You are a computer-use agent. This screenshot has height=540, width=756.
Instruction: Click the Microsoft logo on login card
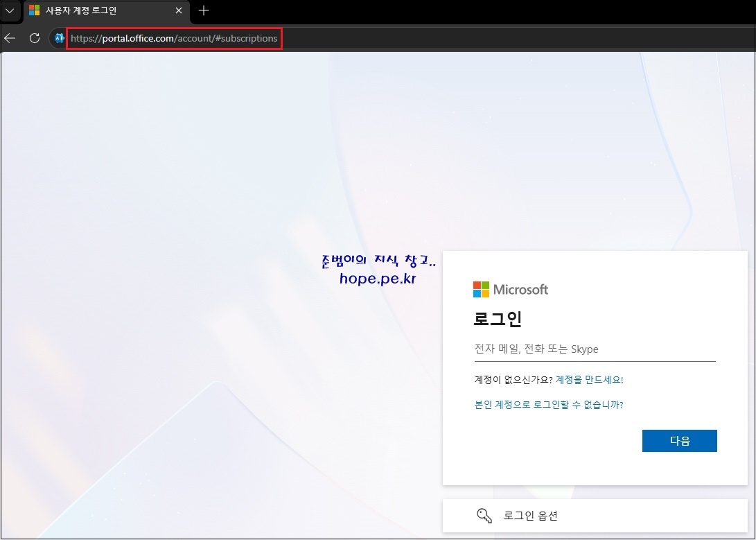click(x=511, y=290)
